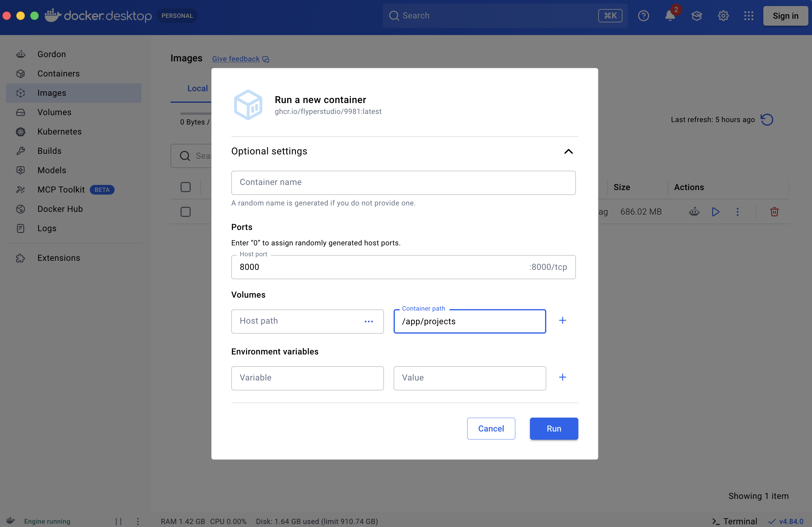Click the Engine running status text
Viewport: 812px width, 527px height.
click(47, 521)
